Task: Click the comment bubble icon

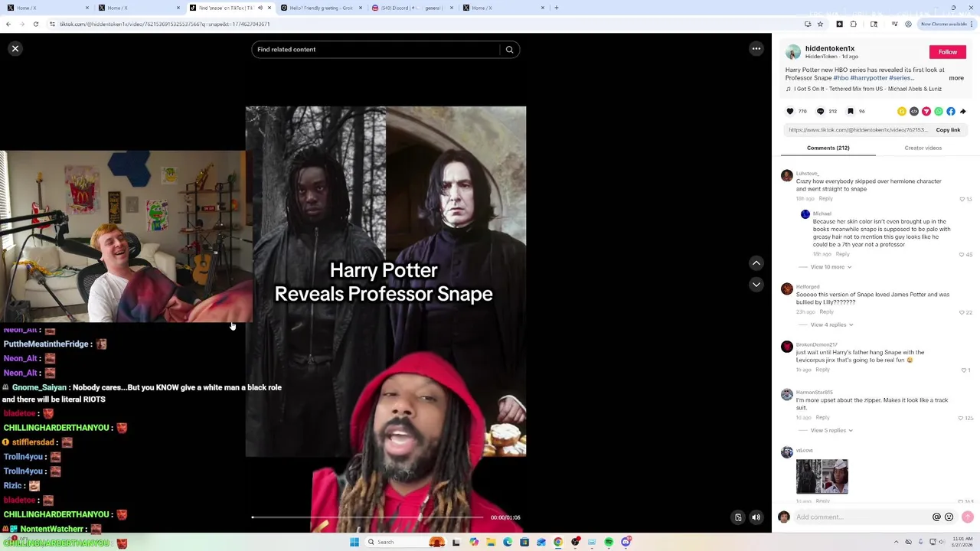Action: click(x=820, y=112)
